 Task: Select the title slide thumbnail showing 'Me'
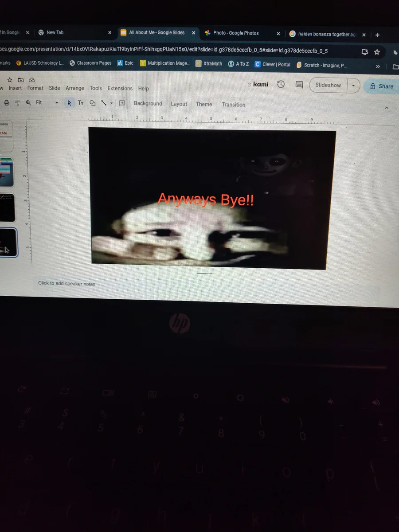(x=6, y=136)
